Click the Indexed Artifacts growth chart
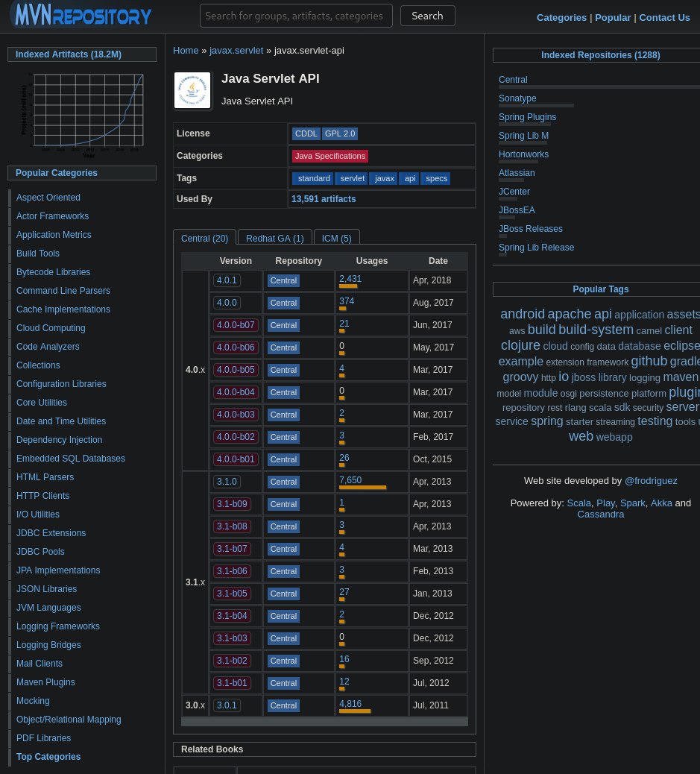 (x=83, y=115)
